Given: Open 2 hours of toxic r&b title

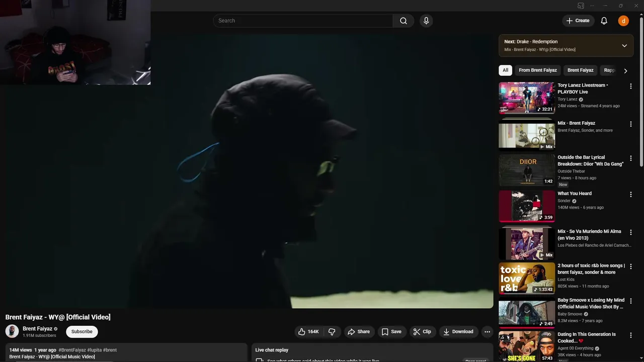Looking at the screenshot, I should (x=591, y=269).
